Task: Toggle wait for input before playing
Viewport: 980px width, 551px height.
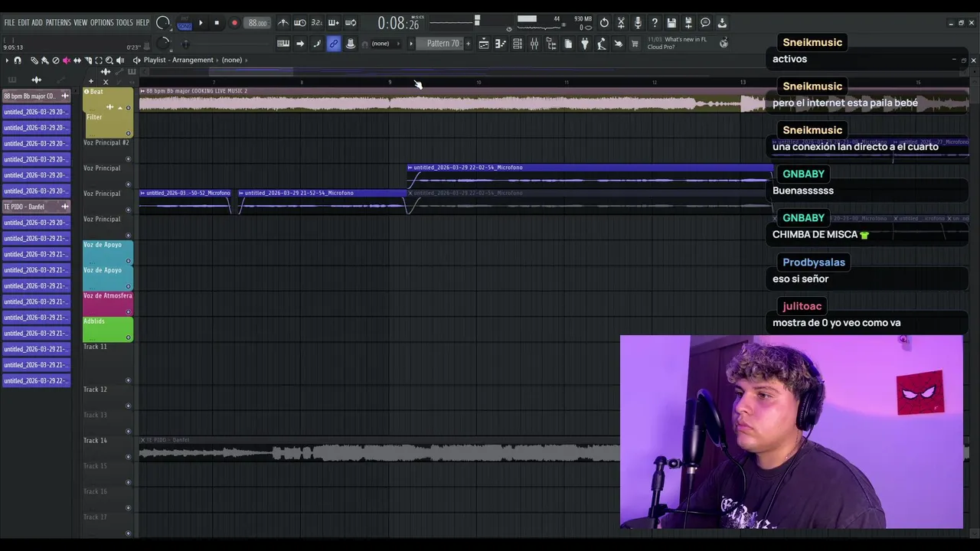Action: coord(300,23)
